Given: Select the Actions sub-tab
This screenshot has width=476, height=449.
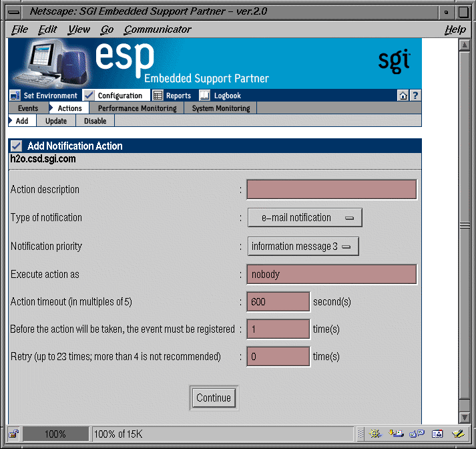Looking at the screenshot, I should (69, 108).
